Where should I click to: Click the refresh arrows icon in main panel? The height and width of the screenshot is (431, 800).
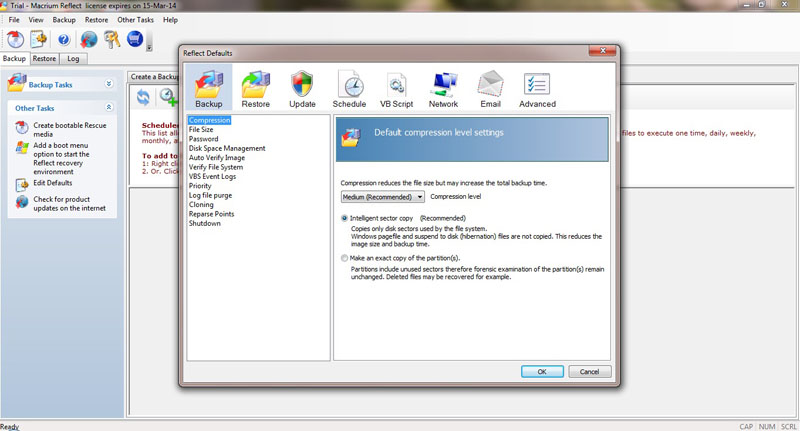pyautogui.click(x=143, y=97)
